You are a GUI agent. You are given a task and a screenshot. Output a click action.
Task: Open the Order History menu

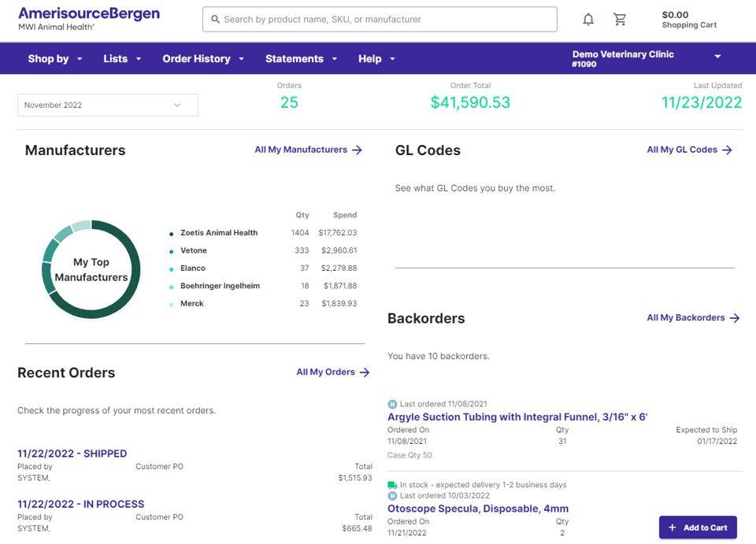coord(203,59)
